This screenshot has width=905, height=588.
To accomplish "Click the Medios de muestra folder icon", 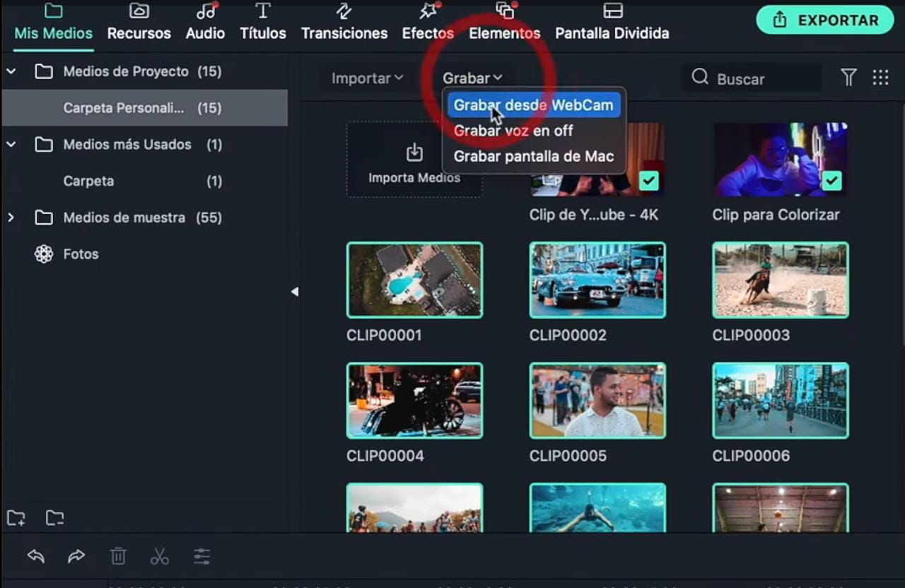I will point(44,218).
